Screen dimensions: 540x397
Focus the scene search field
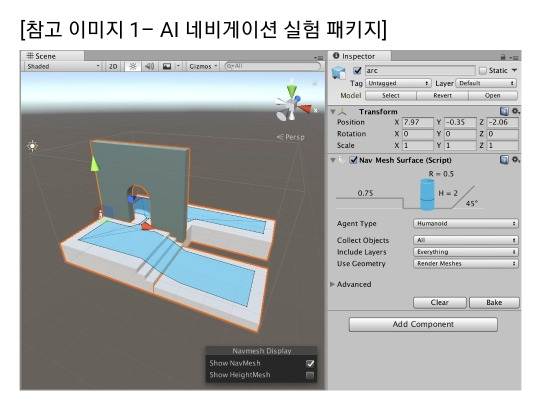coord(273,66)
